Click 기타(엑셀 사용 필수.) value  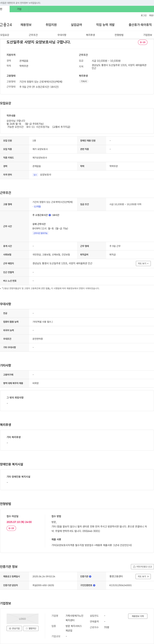[x=43, y=322]
